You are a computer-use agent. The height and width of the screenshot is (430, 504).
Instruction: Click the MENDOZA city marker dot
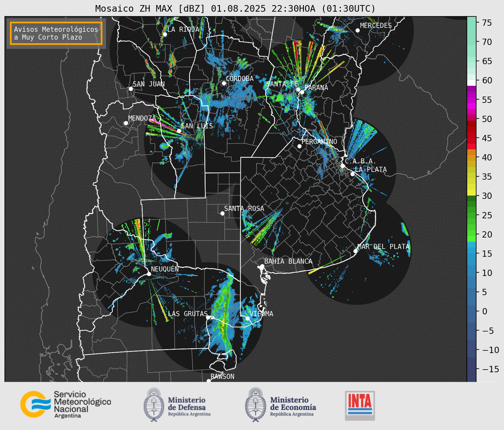126,123
